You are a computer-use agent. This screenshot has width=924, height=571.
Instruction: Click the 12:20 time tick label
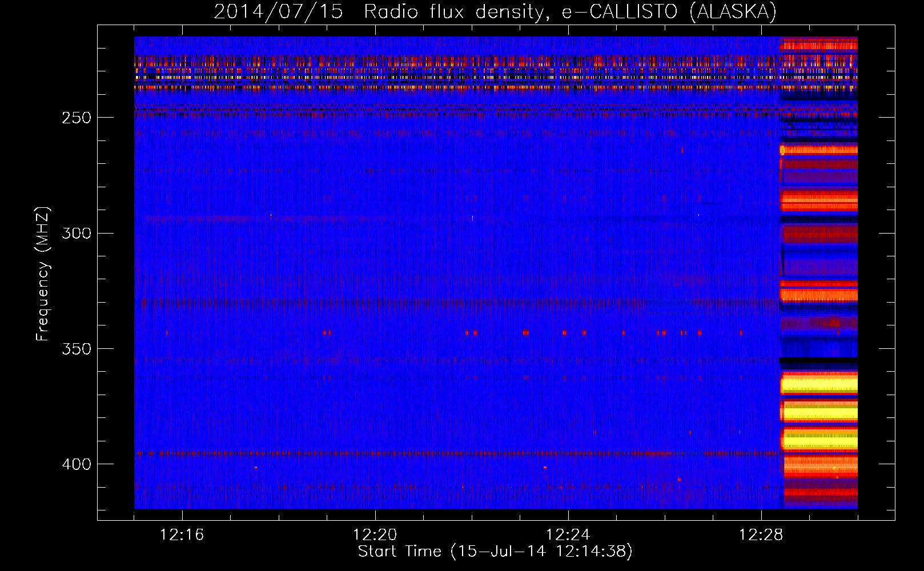(x=375, y=534)
